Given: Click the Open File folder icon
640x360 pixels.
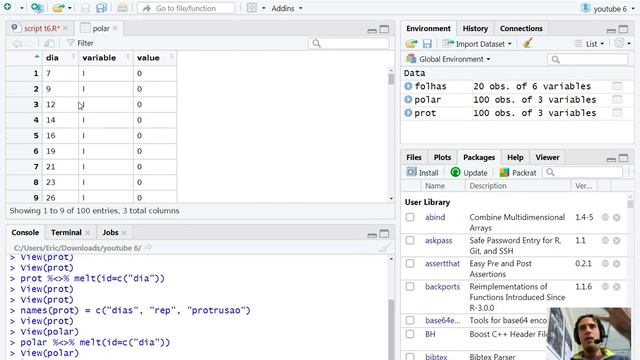Looking at the screenshot, I should pyautogui.click(x=58, y=8).
